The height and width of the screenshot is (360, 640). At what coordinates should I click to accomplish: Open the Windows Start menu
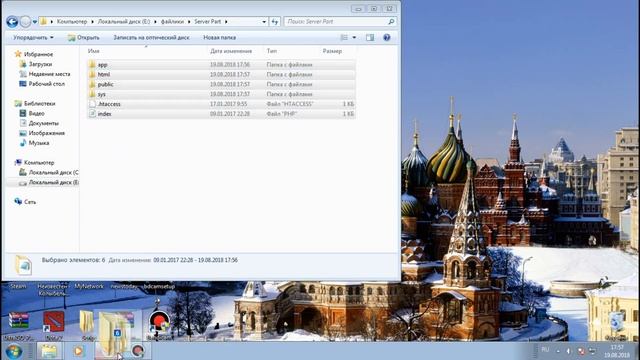13,351
